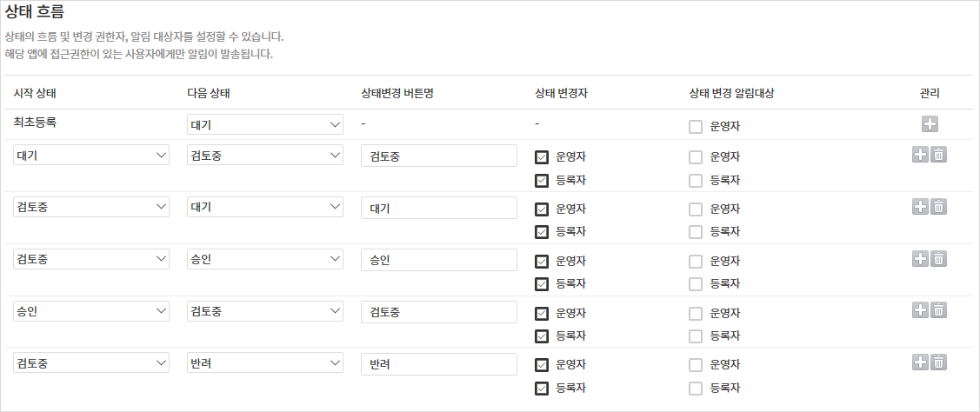Uncheck 등록자 as changer in 대기→검토중 row

[x=542, y=181]
